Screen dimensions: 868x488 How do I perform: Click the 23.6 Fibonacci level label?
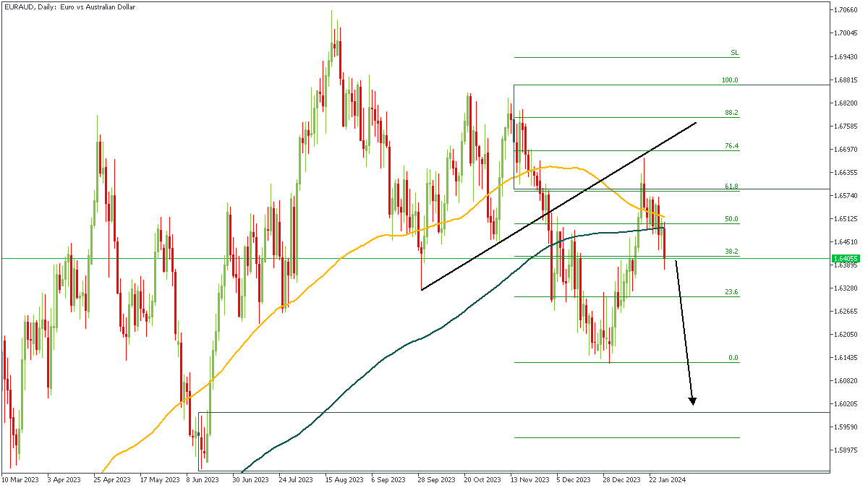(x=731, y=292)
